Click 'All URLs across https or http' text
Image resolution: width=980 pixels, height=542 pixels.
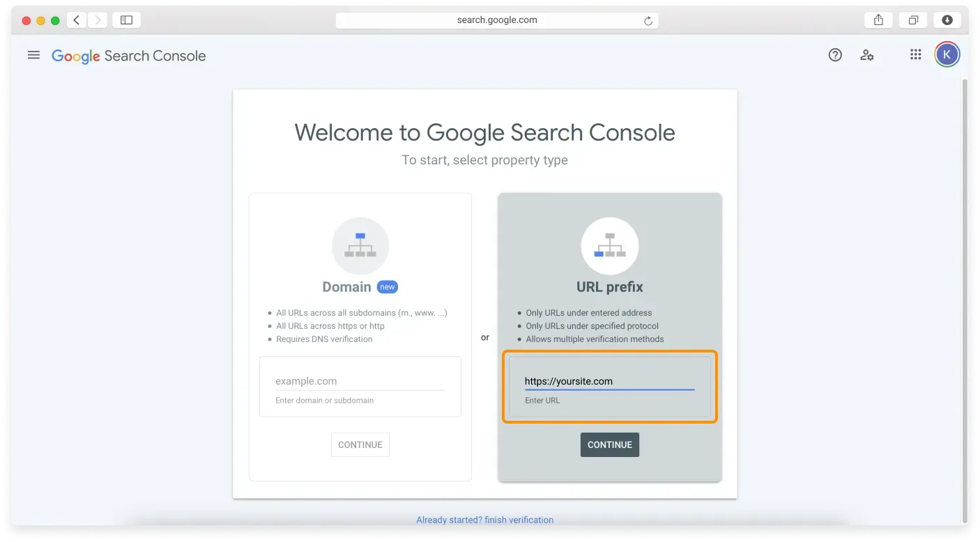pos(330,326)
